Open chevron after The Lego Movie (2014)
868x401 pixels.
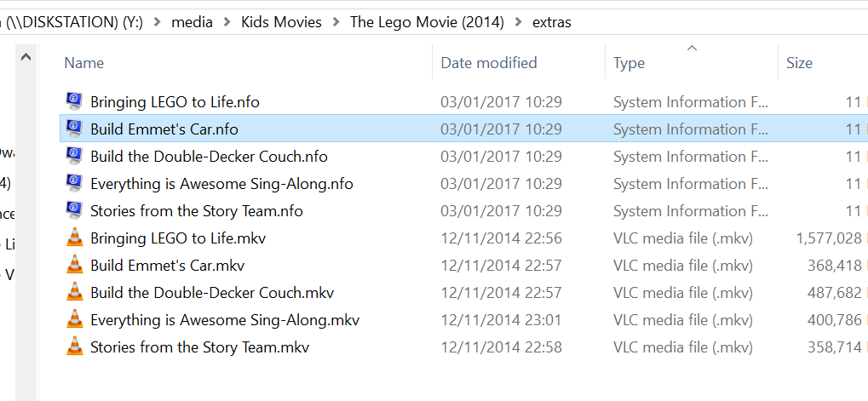coord(519,22)
